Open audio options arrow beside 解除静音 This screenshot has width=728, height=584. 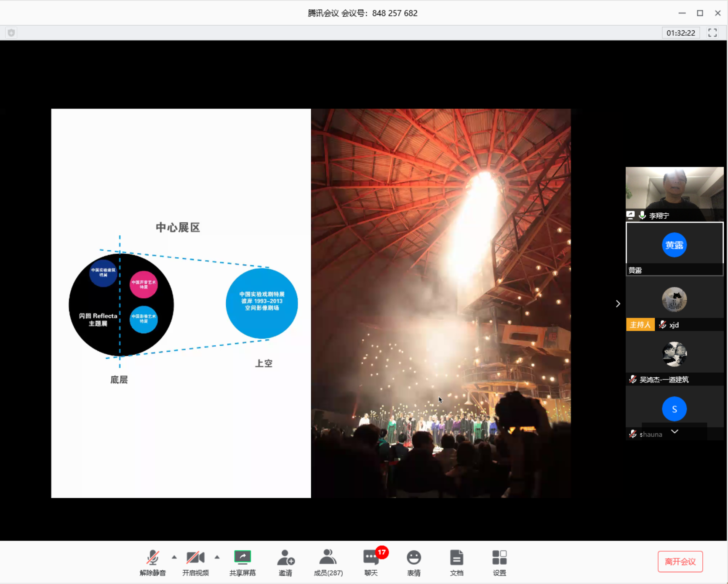(174, 557)
